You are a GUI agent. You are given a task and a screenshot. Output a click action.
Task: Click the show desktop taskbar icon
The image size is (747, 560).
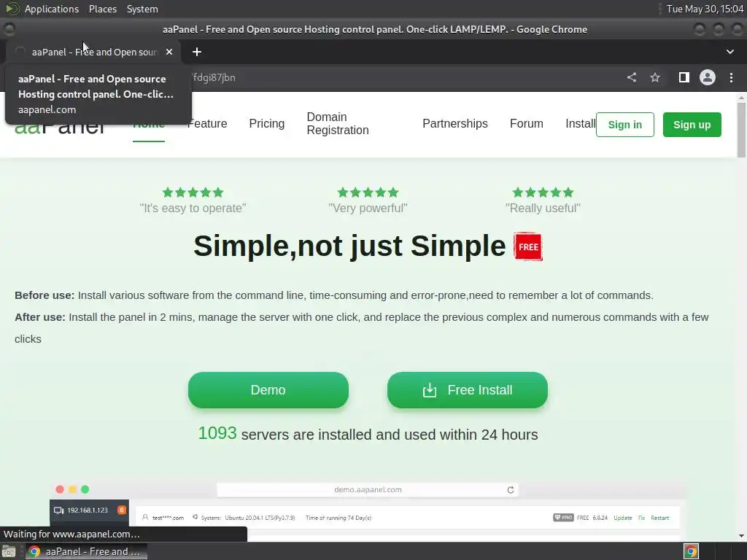(9, 551)
